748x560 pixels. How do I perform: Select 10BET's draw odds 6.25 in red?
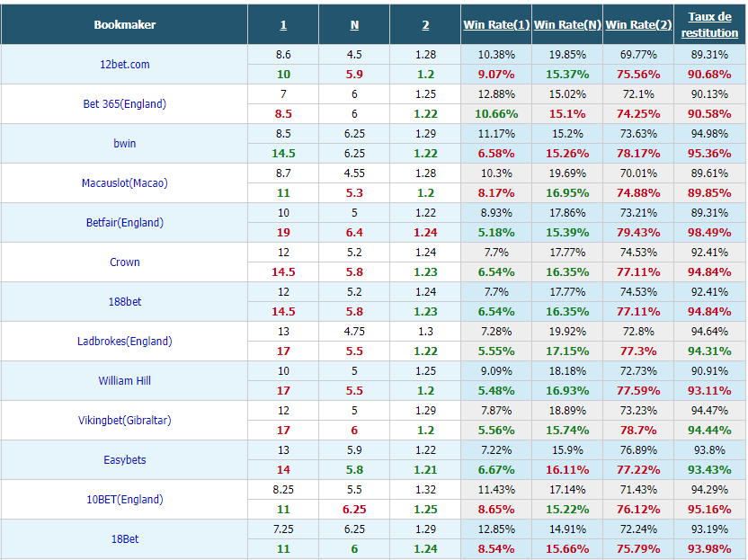(x=354, y=510)
